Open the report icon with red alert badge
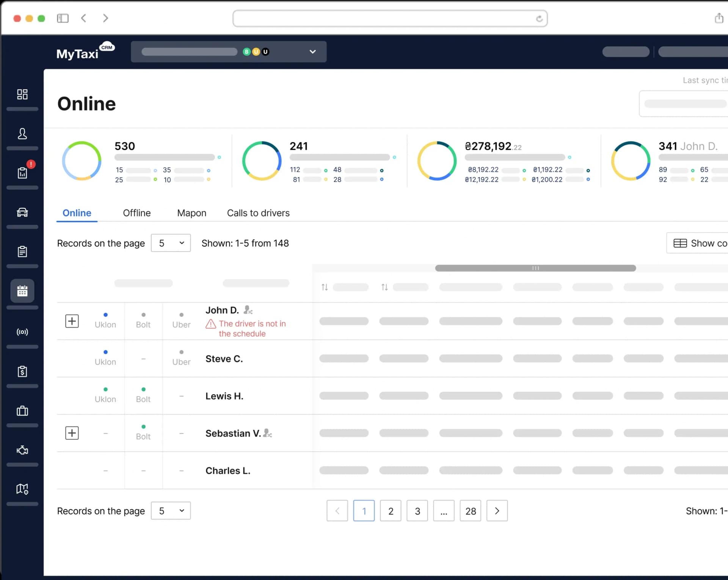This screenshot has height=580, width=728. (x=22, y=173)
